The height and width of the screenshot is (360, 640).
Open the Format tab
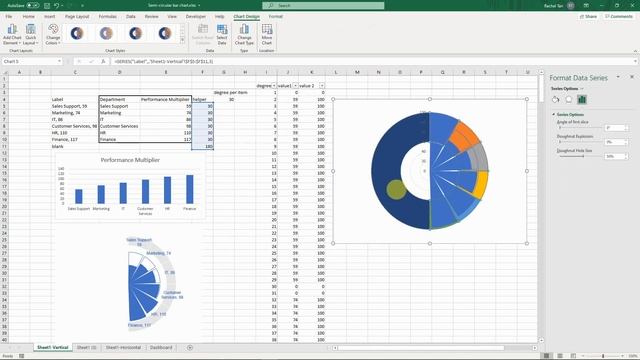pos(276,16)
